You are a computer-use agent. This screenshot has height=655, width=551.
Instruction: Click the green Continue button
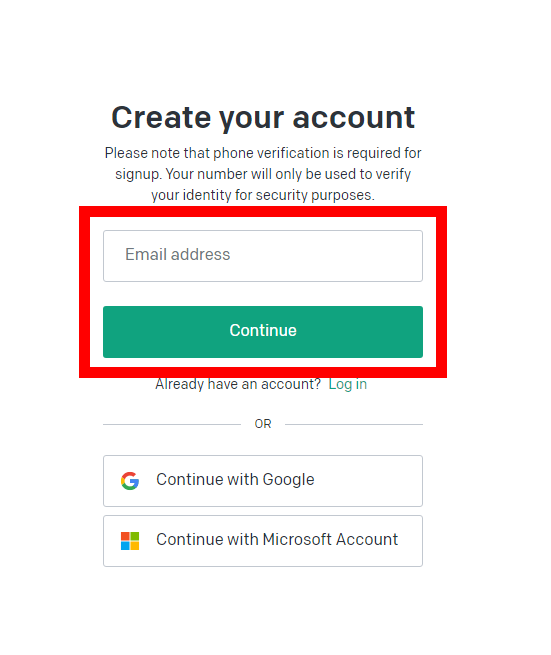(x=263, y=332)
